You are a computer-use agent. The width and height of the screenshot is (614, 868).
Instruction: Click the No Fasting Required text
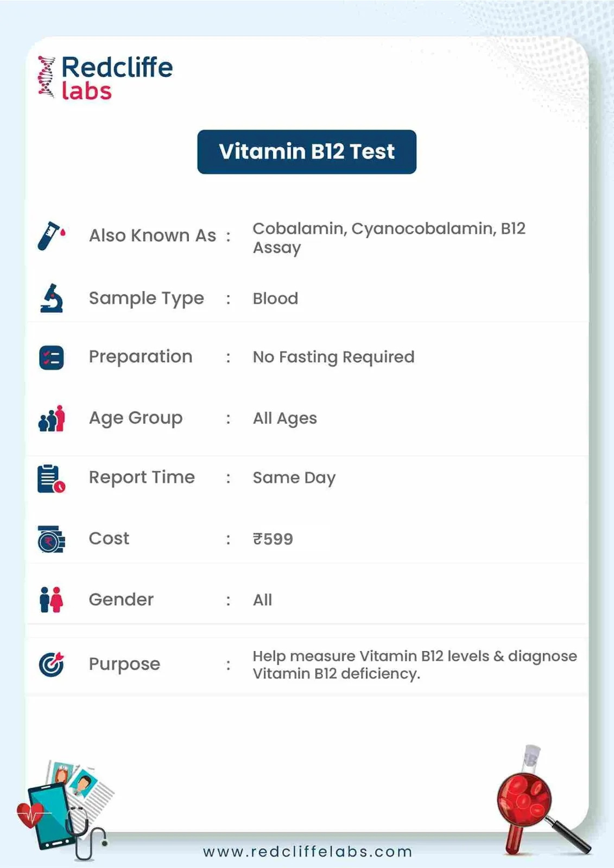click(x=333, y=357)
